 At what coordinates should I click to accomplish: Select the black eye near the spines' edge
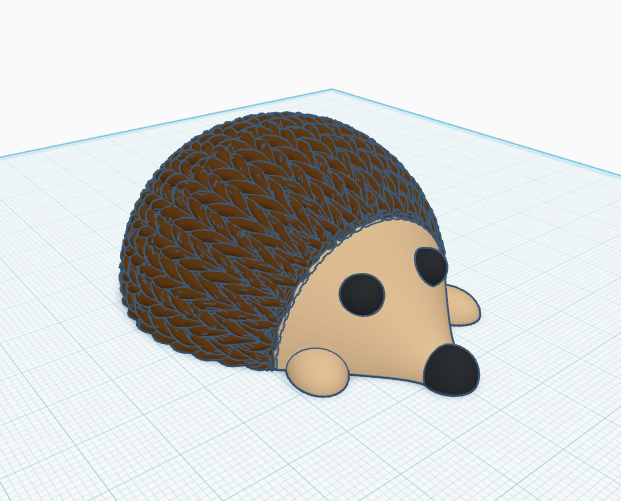[431, 267]
